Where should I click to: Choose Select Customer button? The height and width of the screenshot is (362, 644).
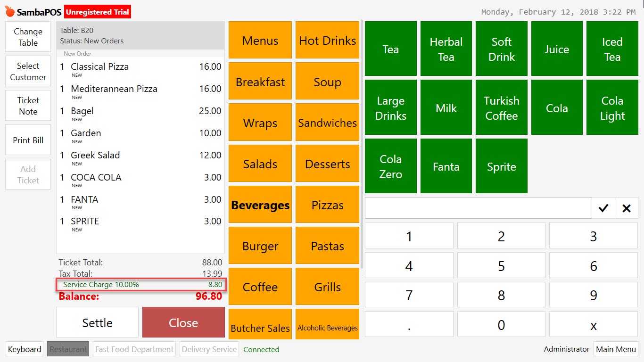tap(28, 72)
